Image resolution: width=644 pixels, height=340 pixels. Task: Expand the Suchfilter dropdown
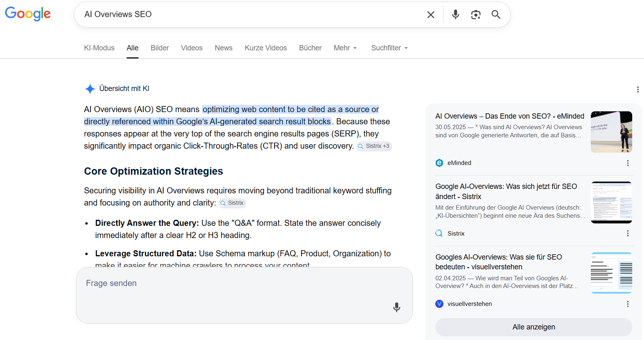389,48
